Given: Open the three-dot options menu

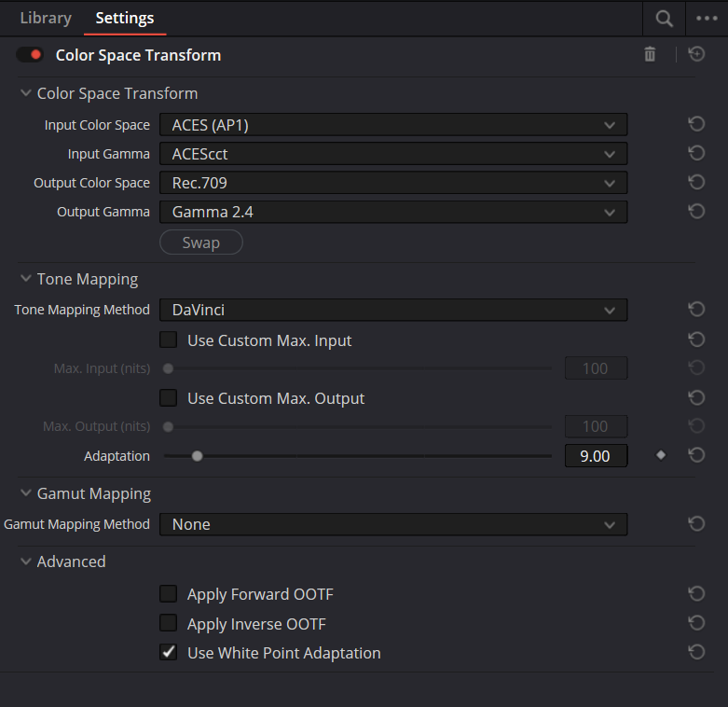Looking at the screenshot, I should click(707, 19).
